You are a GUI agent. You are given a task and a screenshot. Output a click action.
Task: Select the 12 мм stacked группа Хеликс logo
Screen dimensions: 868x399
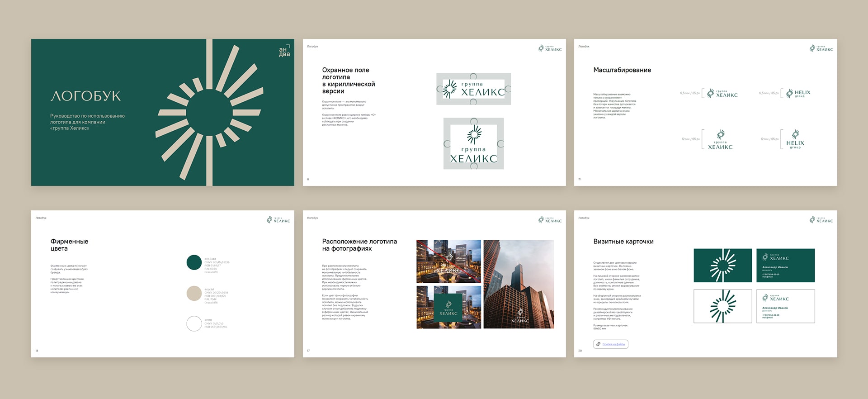pos(720,140)
